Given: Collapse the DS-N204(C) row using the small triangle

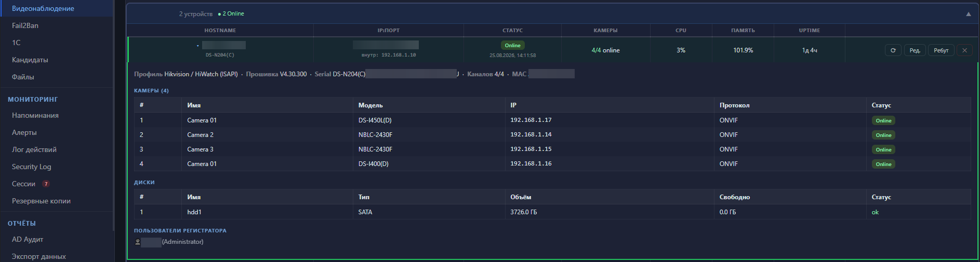Looking at the screenshot, I should coord(198,46).
